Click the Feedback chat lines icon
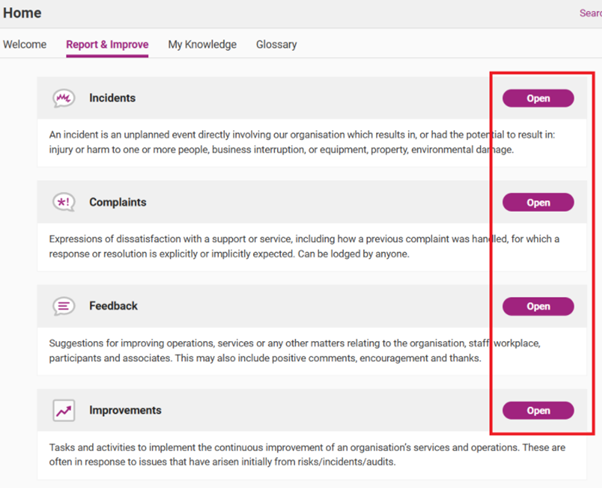This screenshot has height=488, width=602. tap(63, 306)
